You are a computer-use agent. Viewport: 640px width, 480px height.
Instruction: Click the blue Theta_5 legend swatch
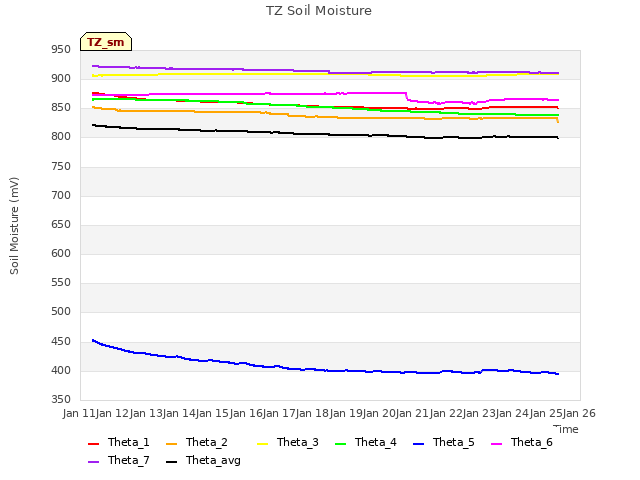pyautogui.click(x=418, y=444)
